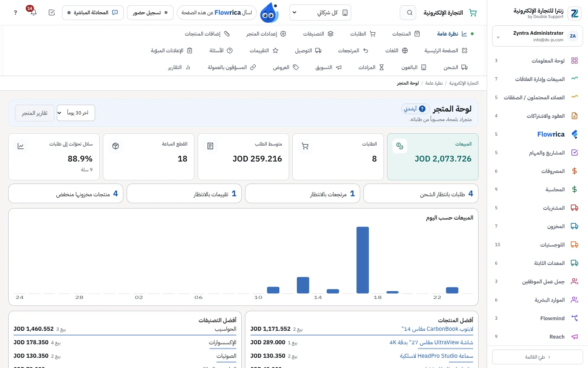Open the المزادات menu item
The height and width of the screenshot is (368, 588).
pos(371,67)
